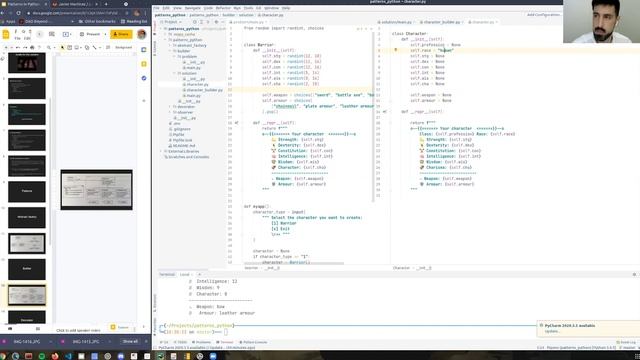Image resolution: width=640 pixels, height=360 pixels.
Task: Open the Present dropdown arrow
Action: 105,34
